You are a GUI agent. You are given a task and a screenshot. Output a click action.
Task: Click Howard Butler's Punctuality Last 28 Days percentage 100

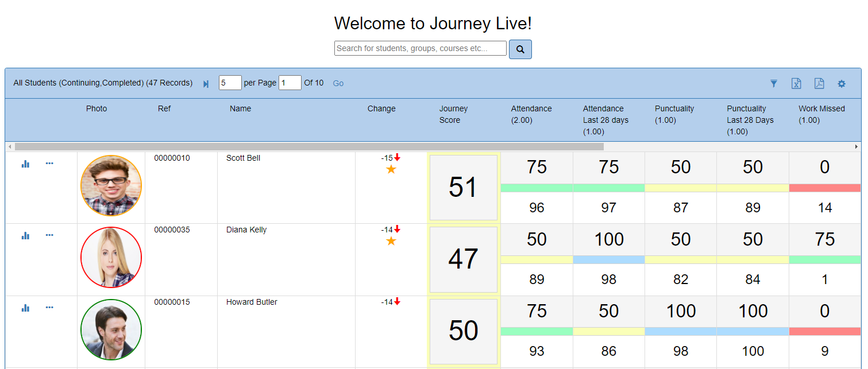pyautogui.click(x=753, y=351)
